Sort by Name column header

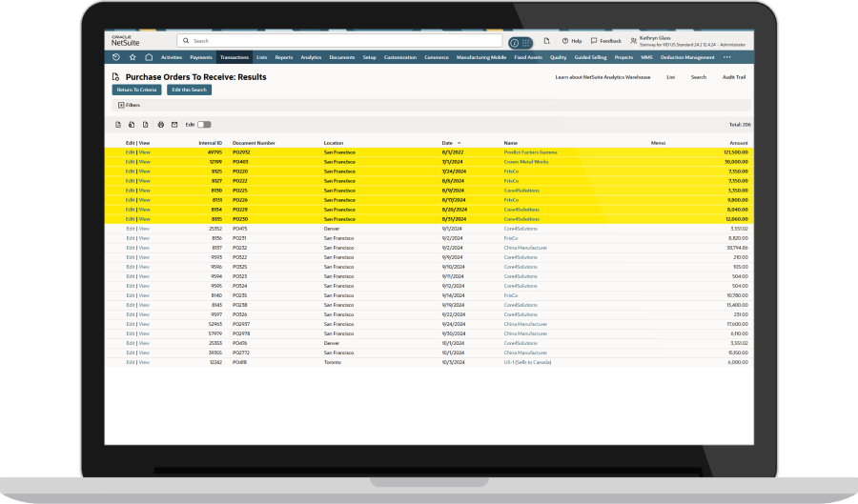(x=511, y=143)
